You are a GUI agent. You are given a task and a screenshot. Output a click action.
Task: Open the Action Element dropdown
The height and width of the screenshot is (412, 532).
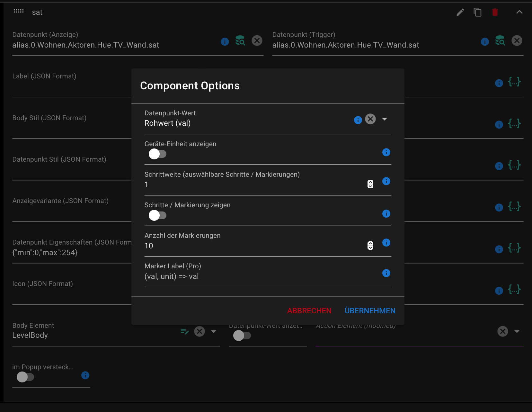point(517,331)
